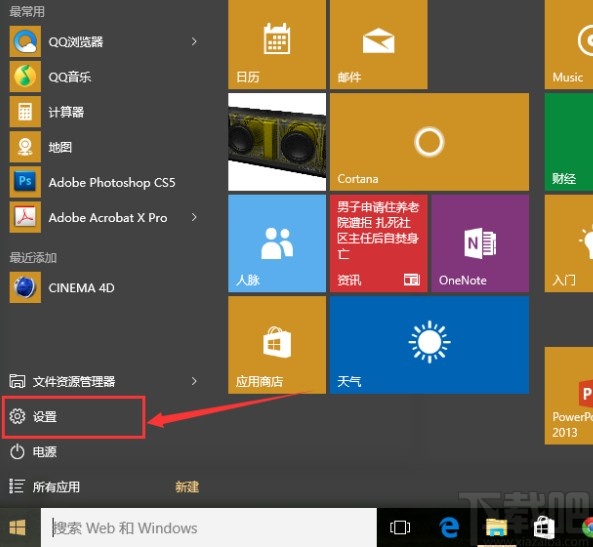Open the 电源 power menu
Viewport: 593px width, 547px height.
pos(33,452)
